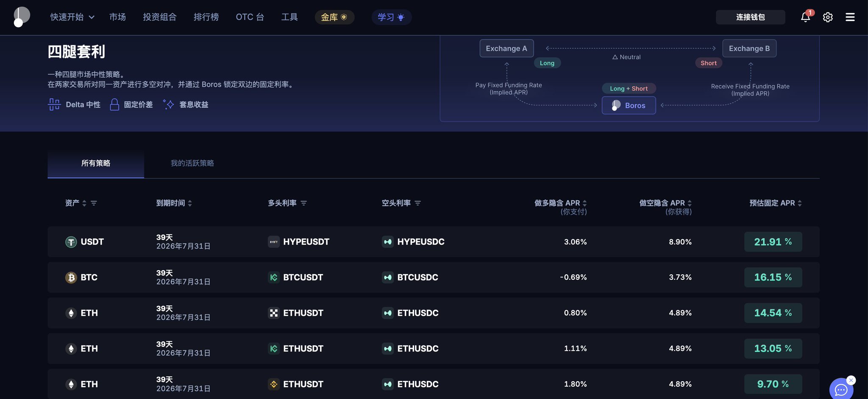The width and height of the screenshot is (868, 399).
Task: Open the 工具 menu item
Action: pyautogui.click(x=289, y=17)
